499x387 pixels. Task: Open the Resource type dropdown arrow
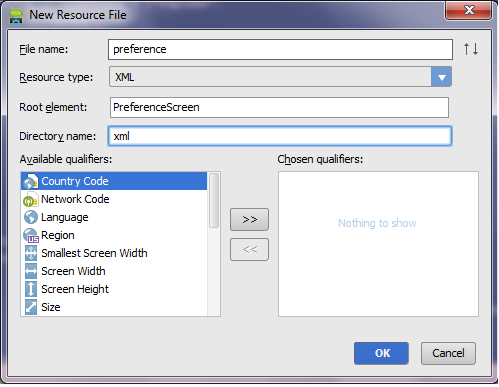[x=441, y=77]
